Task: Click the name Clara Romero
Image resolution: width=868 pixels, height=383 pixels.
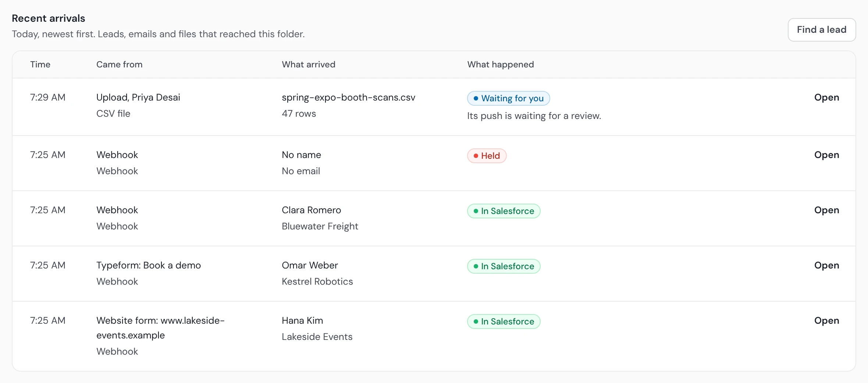Action: coord(311,210)
